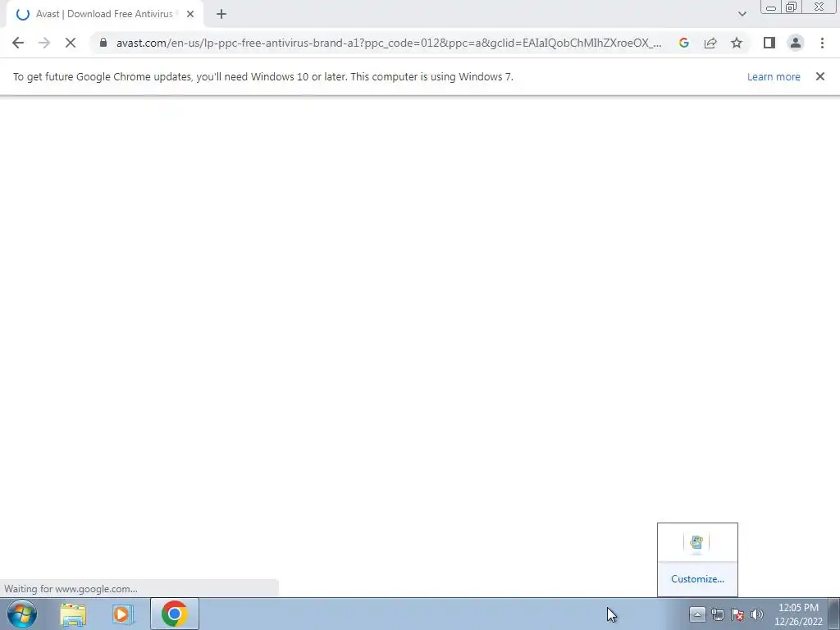Open the volume speaker icon

click(x=757, y=614)
